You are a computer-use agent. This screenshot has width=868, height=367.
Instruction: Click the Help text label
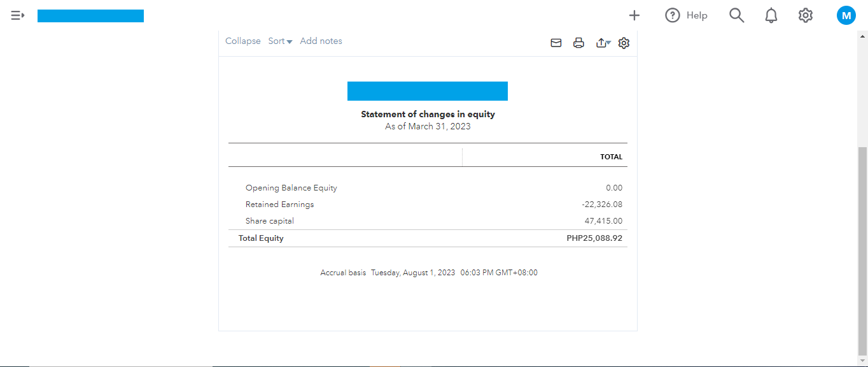coord(697,15)
